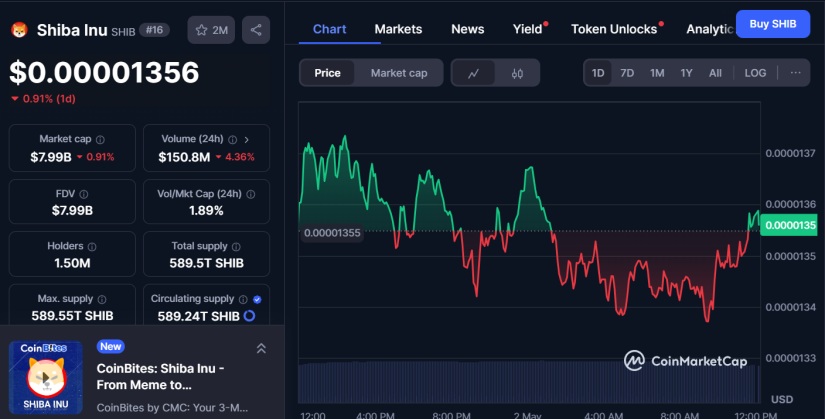This screenshot has width=825, height=419.
Task: Toggle LOG scale on chart
Action: pos(755,73)
